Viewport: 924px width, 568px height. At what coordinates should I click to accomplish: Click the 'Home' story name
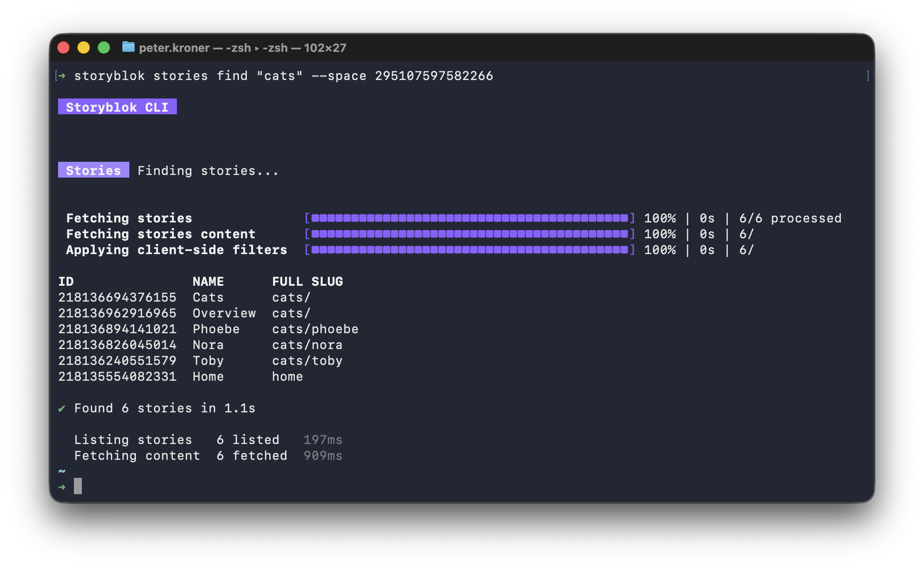click(x=208, y=376)
